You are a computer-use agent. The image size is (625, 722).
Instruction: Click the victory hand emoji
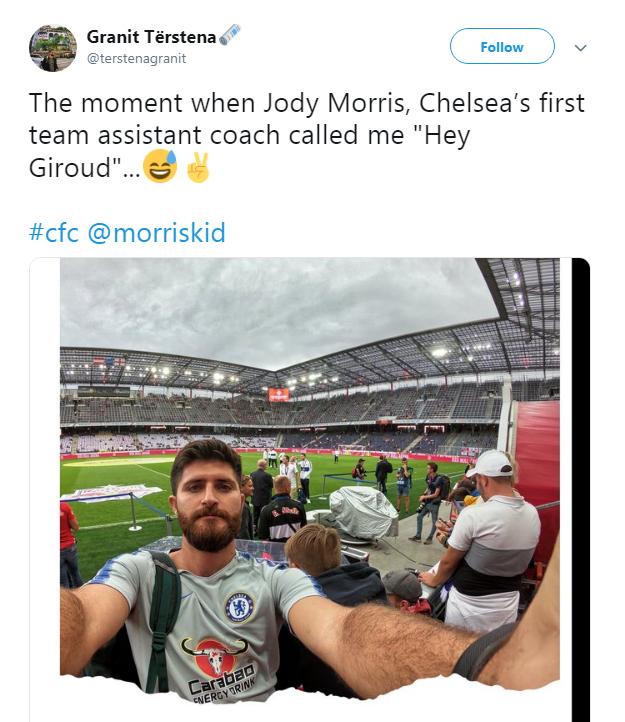tap(199, 167)
